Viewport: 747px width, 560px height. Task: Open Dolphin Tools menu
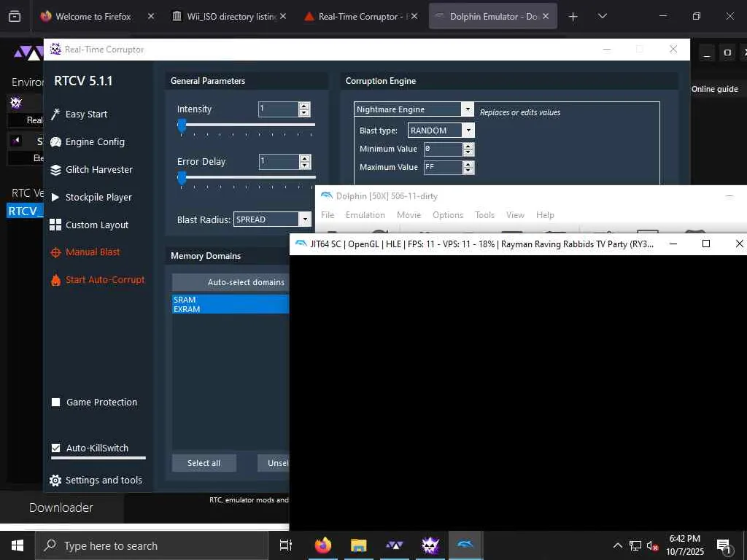coord(484,215)
